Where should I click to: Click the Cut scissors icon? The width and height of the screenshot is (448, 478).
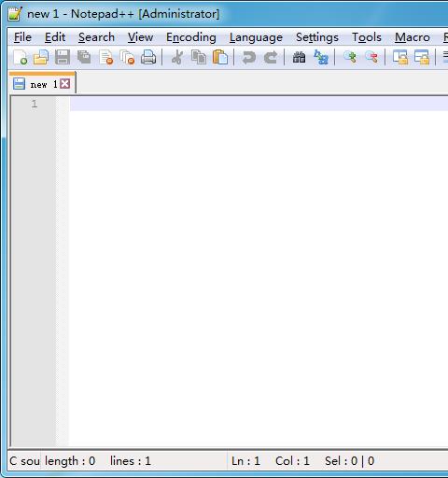177,57
